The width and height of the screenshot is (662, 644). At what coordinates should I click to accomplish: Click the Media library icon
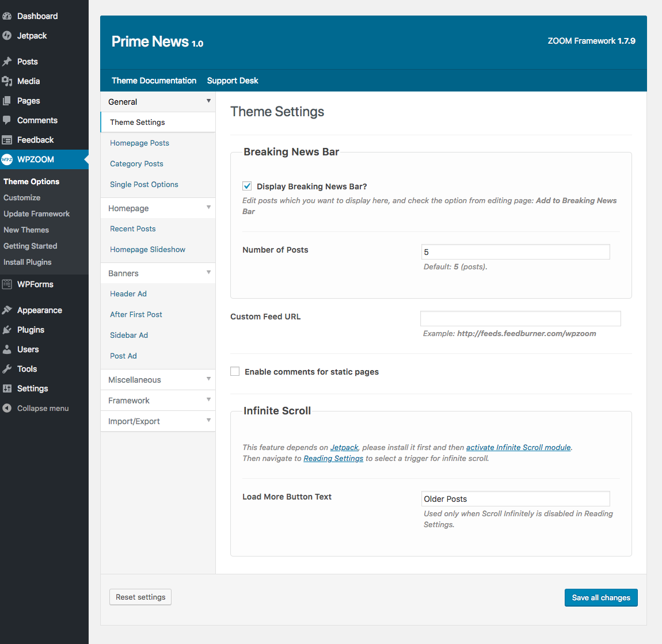coord(7,81)
